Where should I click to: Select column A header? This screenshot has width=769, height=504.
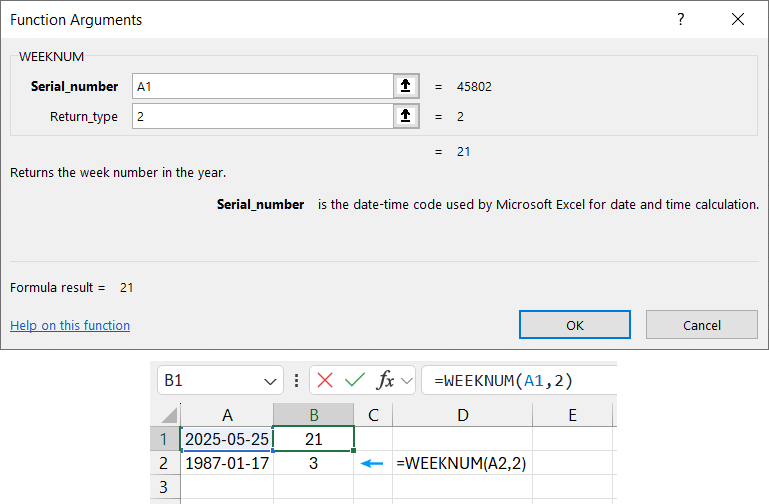pos(227,415)
